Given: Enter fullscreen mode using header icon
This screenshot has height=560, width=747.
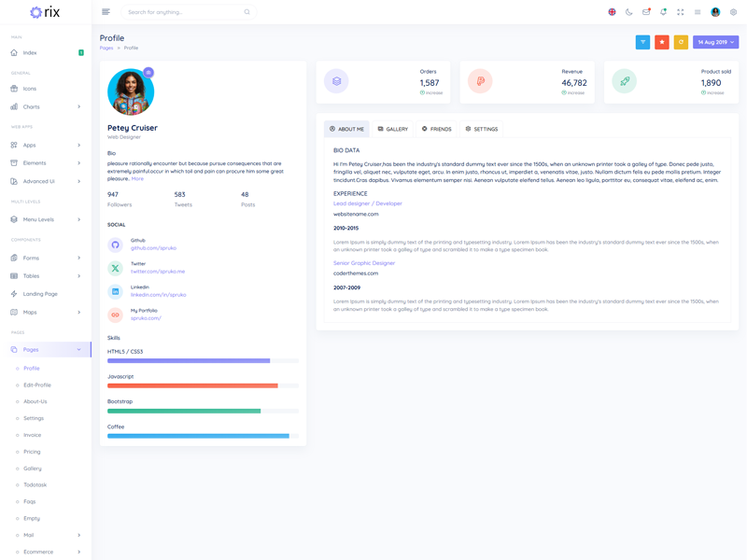Looking at the screenshot, I should click(x=680, y=12).
